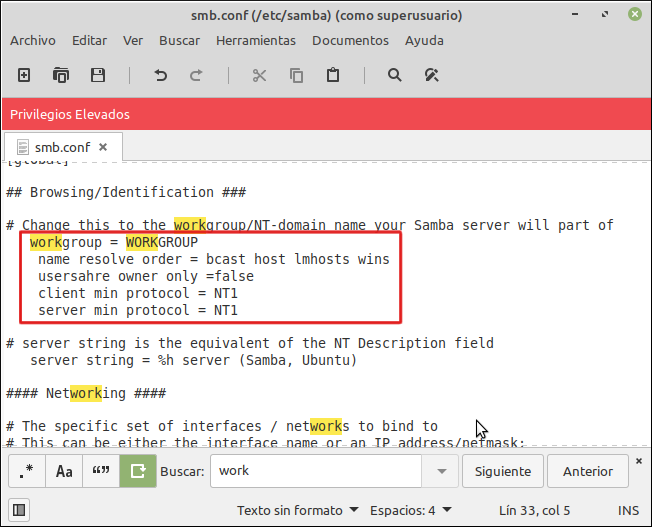Screen dimensions: 652x527
Task: Open find with the magnifier icon
Action: click(395, 75)
